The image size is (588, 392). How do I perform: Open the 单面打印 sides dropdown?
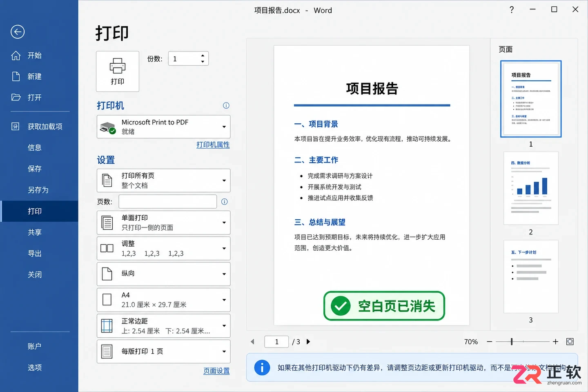(163, 223)
